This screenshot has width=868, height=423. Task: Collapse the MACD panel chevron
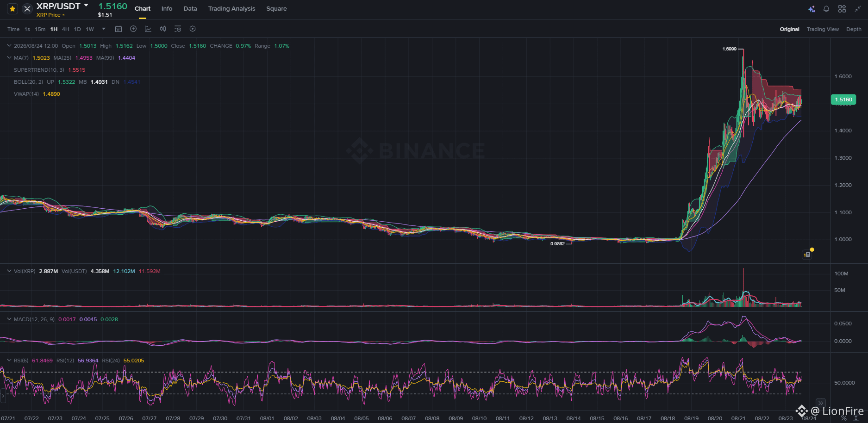click(x=9, y=319)
